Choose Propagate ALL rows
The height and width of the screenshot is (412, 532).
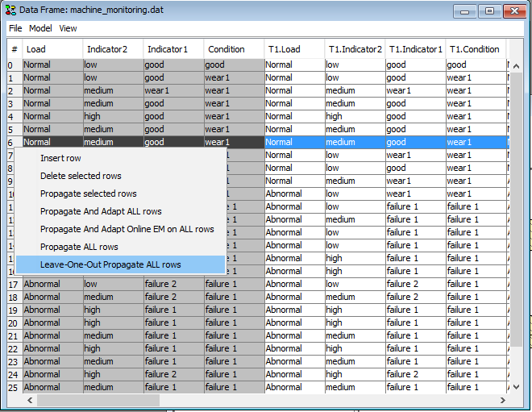[x=120, y=247]
